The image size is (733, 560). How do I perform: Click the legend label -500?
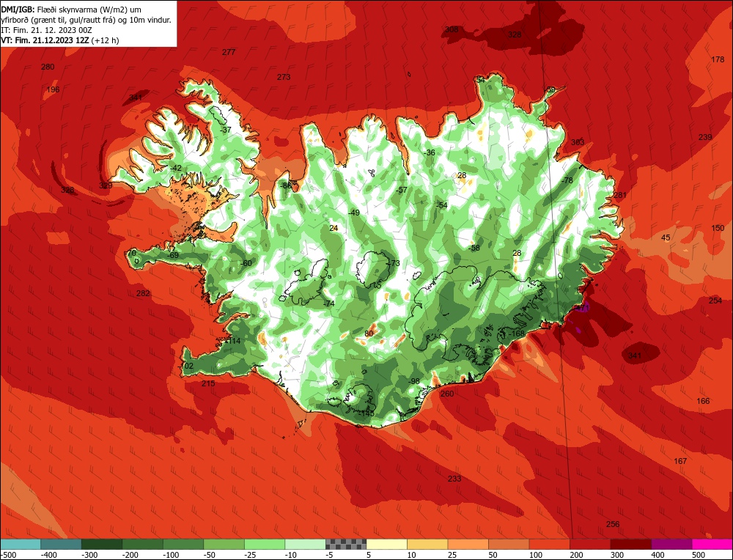tap(8, 555)
